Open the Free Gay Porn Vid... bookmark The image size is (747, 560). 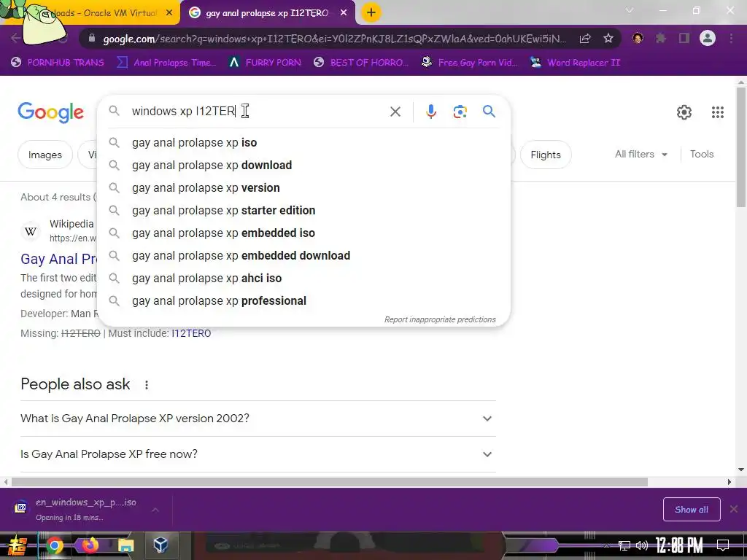470,63
